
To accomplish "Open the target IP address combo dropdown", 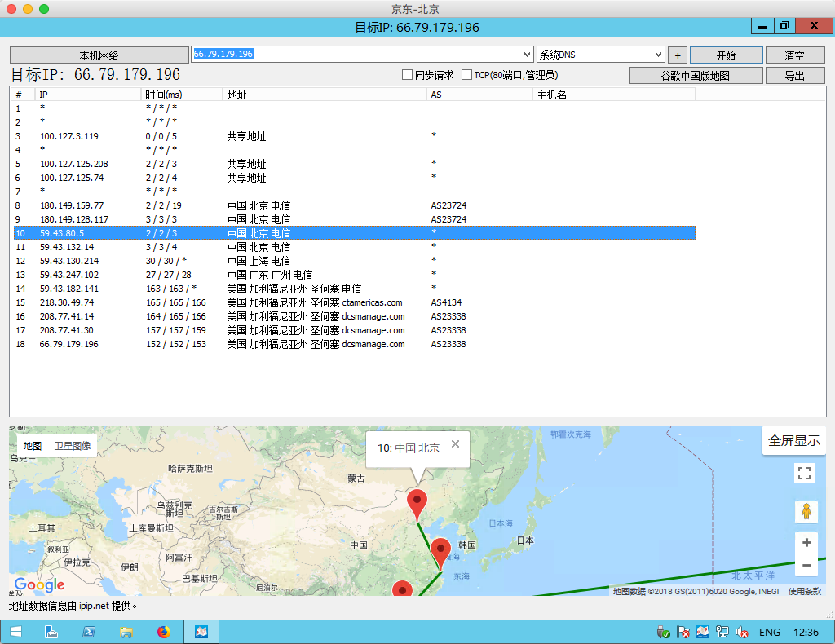I will (x=528, y=55).
